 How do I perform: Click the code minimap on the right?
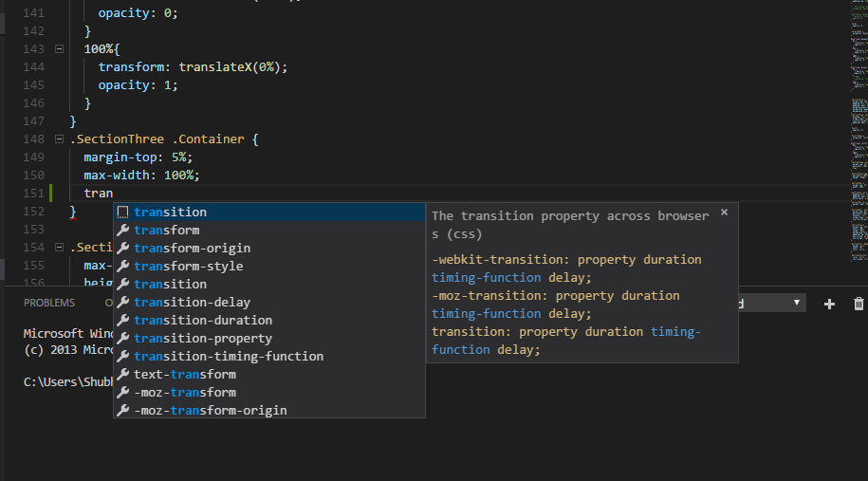click(859, 130)
